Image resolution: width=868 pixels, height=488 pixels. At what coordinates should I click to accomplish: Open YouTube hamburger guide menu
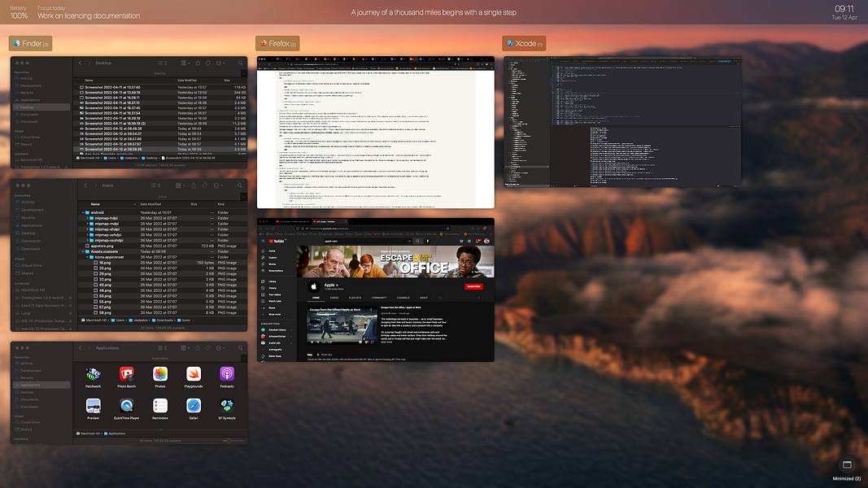[x=263, y=242]
